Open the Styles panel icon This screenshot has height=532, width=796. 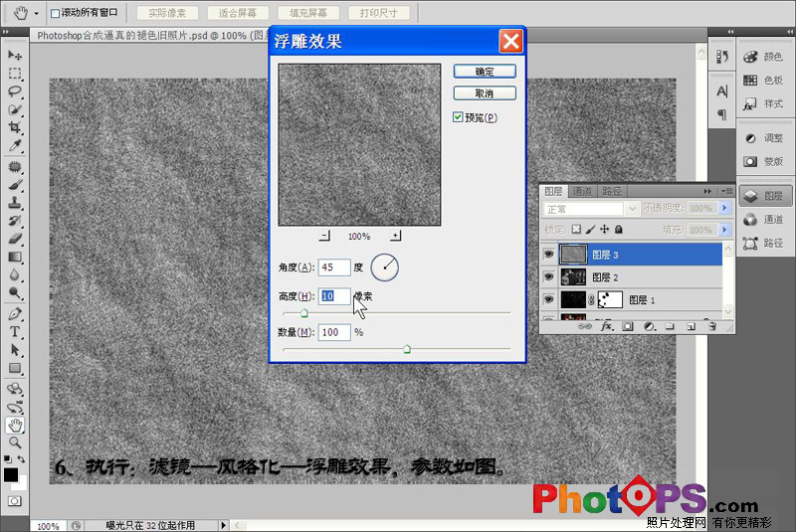point(750,104)
